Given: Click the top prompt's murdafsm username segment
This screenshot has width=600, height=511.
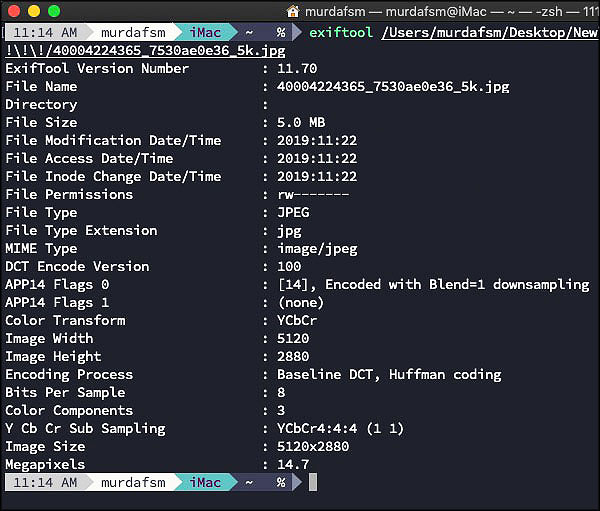Looking at the screenshot, I should pos(133,32).
